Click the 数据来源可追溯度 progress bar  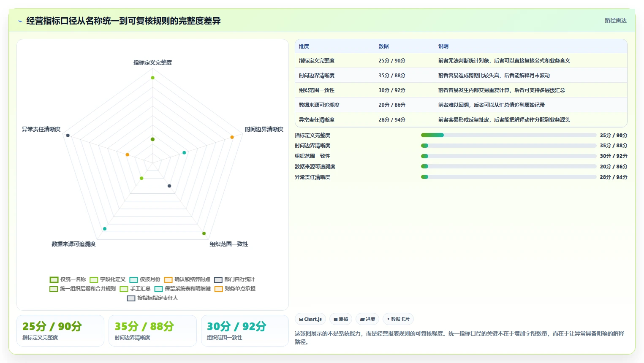[x=508, y=166]
